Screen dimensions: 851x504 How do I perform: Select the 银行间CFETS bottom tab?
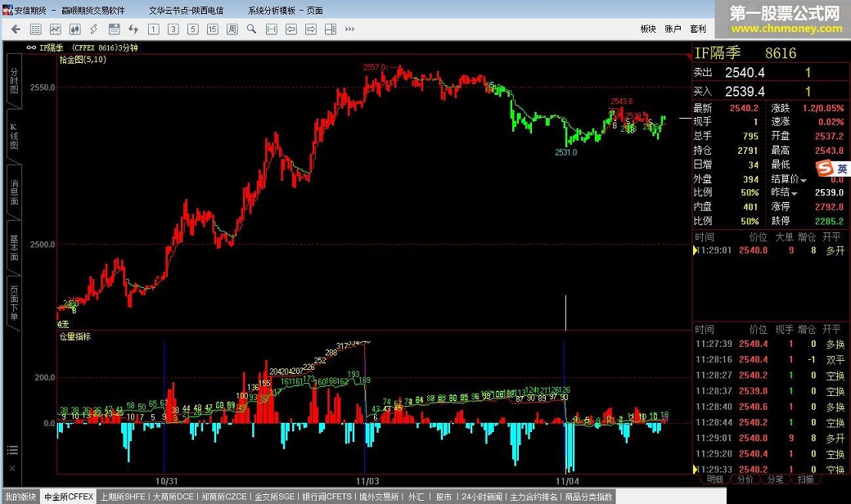pyautogui.click(x=326, y=497)
